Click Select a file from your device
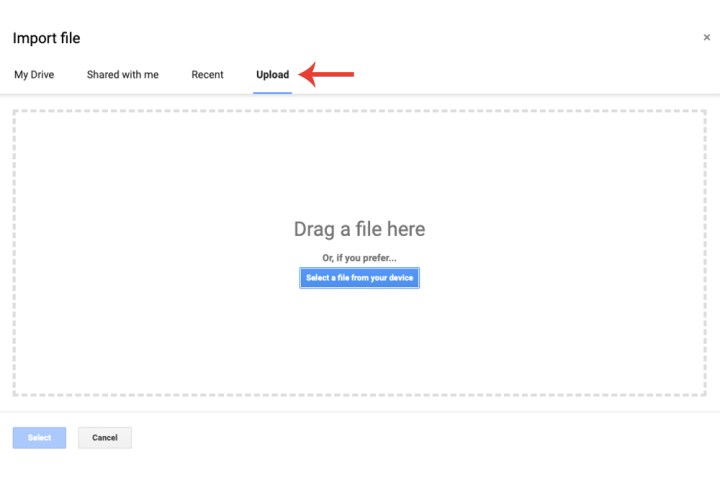The image size is (720, 480). pos(359,278)
